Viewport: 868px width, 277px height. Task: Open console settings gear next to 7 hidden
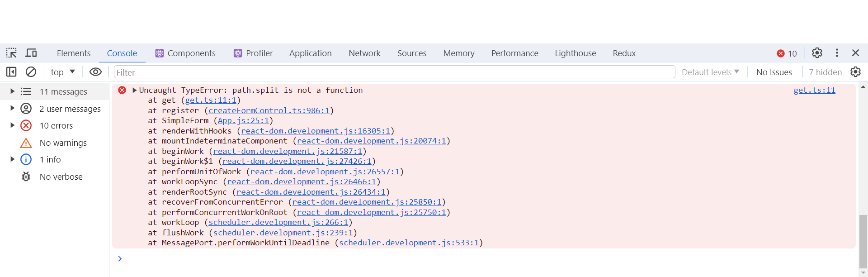click(x=855, y=72)
